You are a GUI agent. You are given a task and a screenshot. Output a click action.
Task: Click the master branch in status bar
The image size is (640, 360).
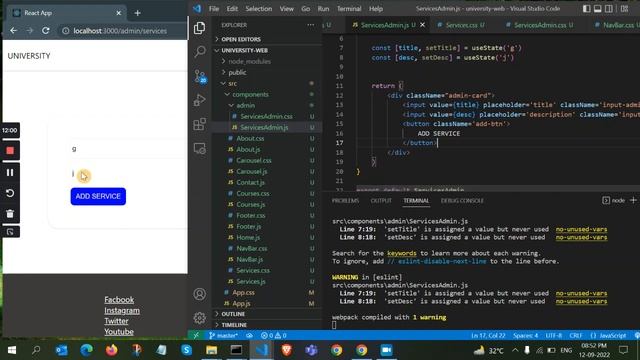pos(223,336)
